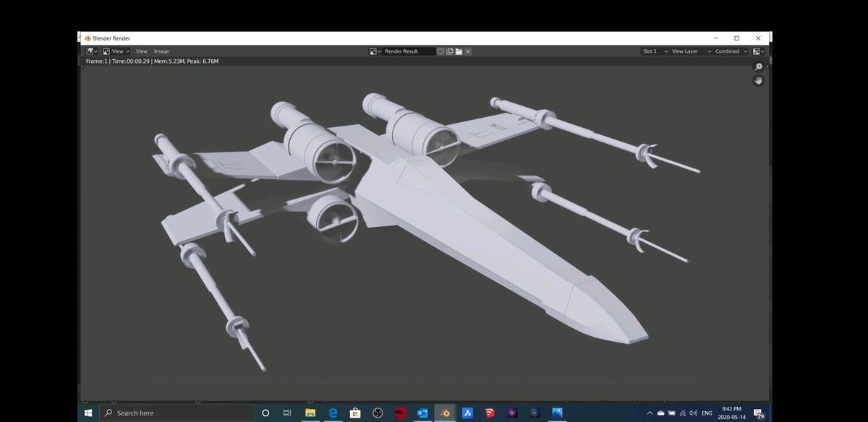Viewport: 868px width, 422px height.
Task: Toggle the fake user shield icon
Action: point(441,51)
